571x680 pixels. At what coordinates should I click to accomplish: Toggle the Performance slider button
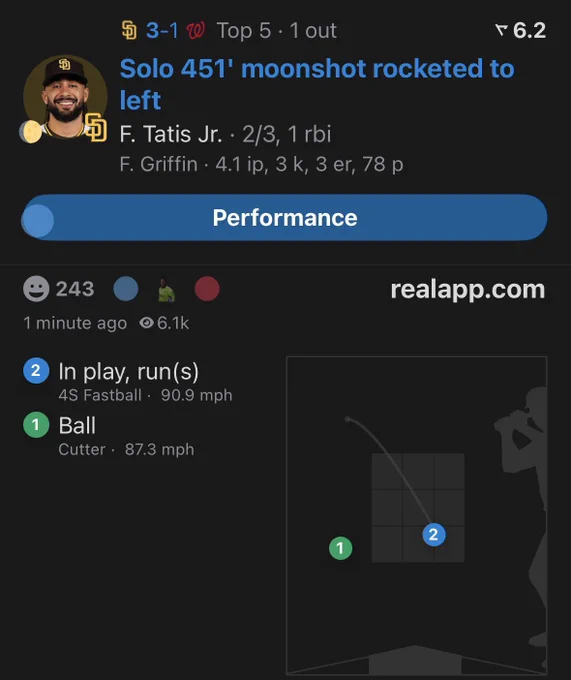coord(284,217)
